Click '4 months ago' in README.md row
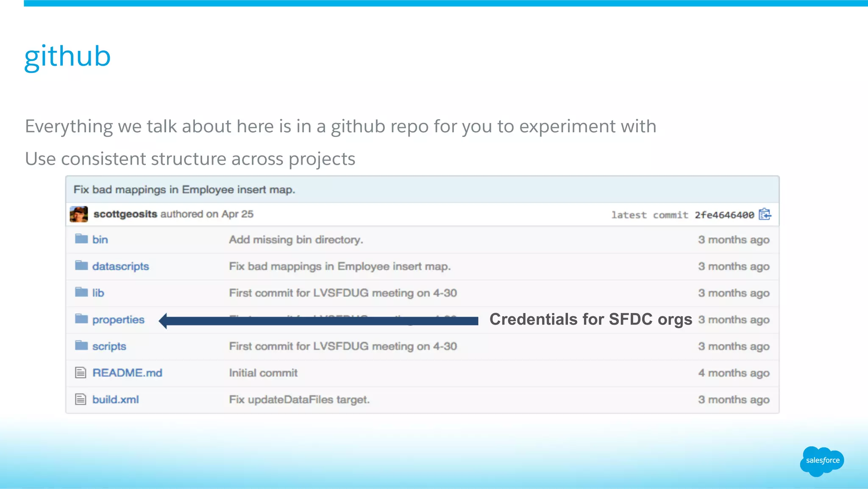 [x=734, y=373]
